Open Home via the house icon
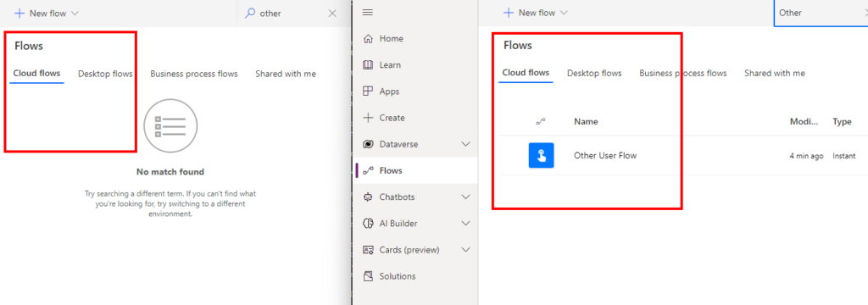The width and height of the screenshot is (868, 305). (368, 39)
